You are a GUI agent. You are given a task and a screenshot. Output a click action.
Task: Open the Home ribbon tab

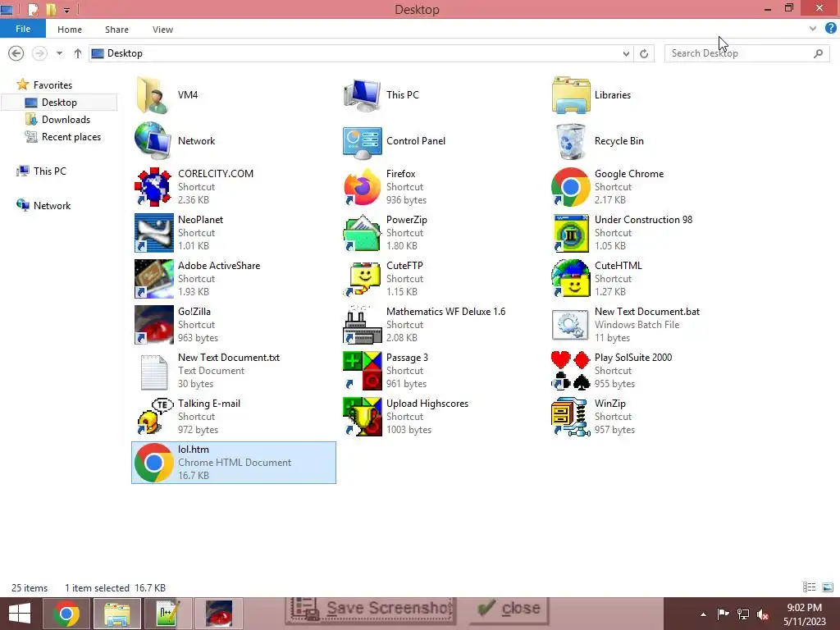70,30
